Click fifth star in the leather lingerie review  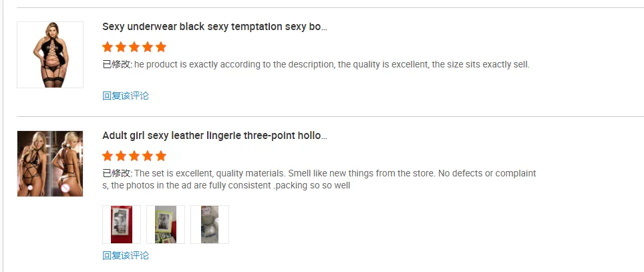pyautogui.click(x=160, y=156)
